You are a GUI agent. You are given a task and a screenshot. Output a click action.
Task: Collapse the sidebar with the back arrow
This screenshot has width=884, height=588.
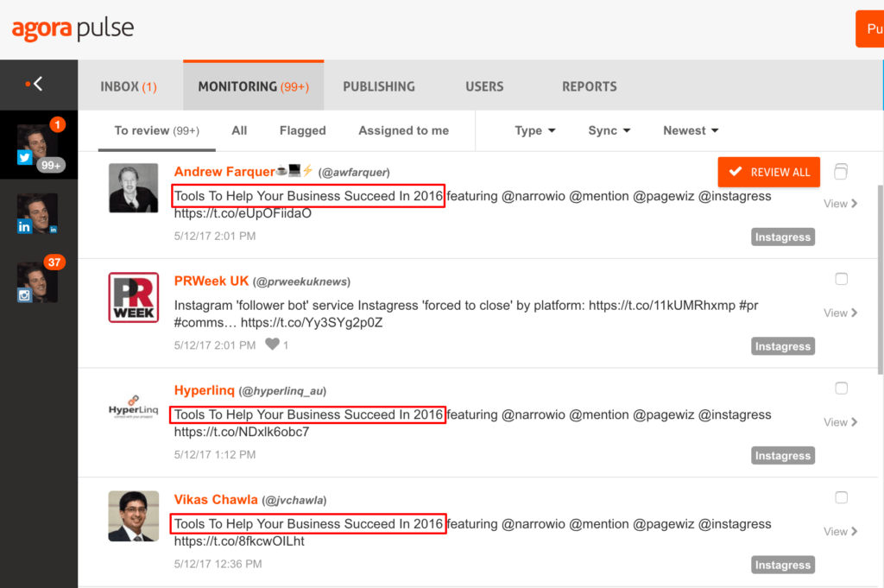(x=35, y=84)
